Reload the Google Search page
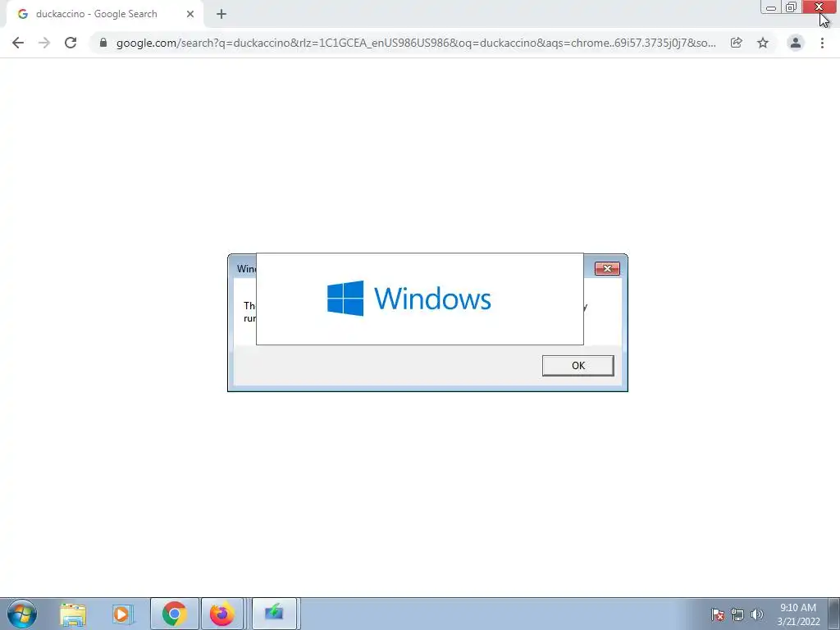The height and width of the screenshot is (630, 840). [71, 43]
